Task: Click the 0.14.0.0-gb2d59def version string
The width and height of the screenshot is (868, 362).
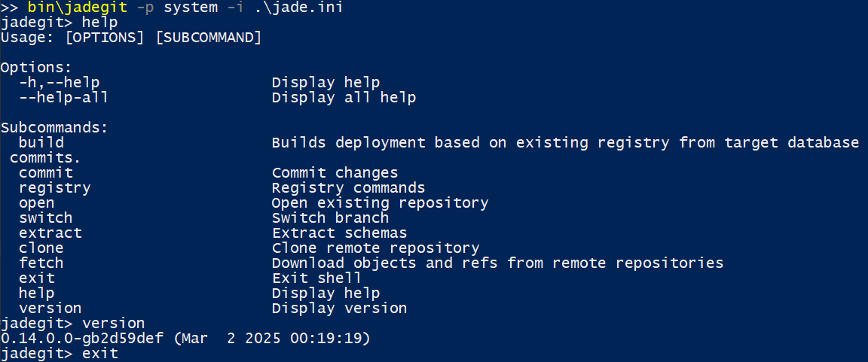Action: 81,339
